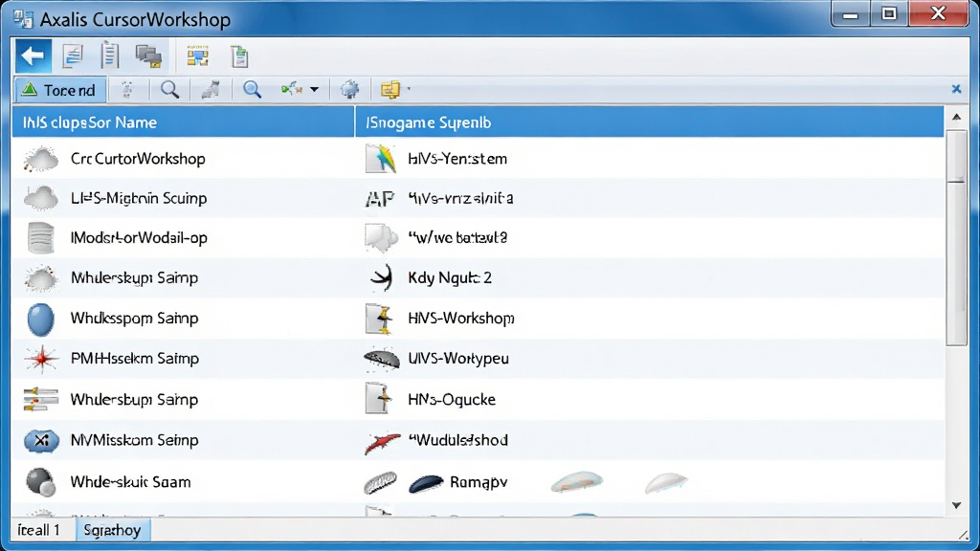Select the "LI=S-Migtnin Scuinp" row name
The height and width of the screenshot is (551, 980).
[139, 199]
